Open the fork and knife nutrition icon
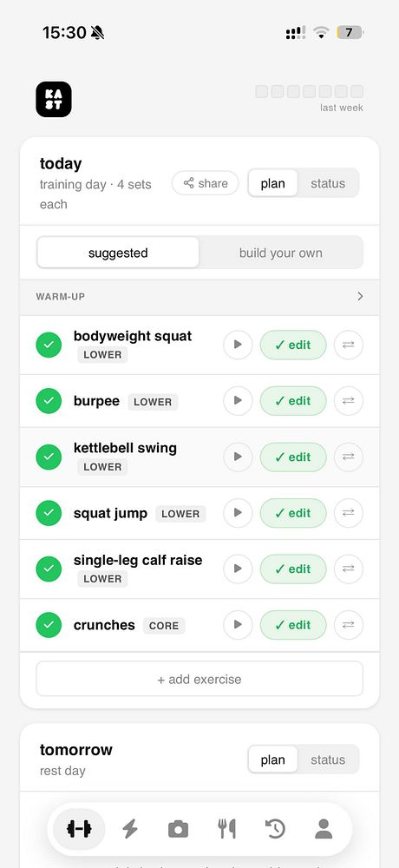 tap(227, 829)
